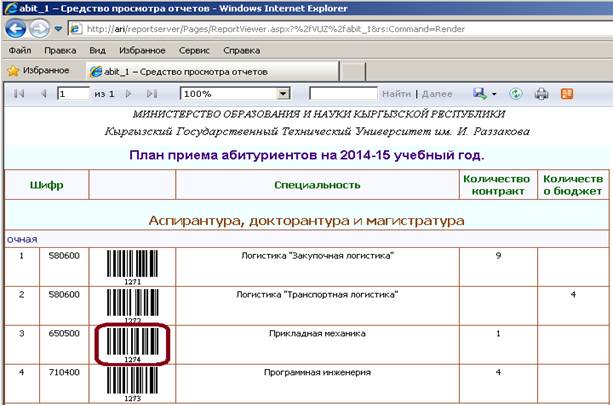Screen dimensions: 613x405
Task: Select the abit_1 report viewer tab
Action: tap(212, 72)
